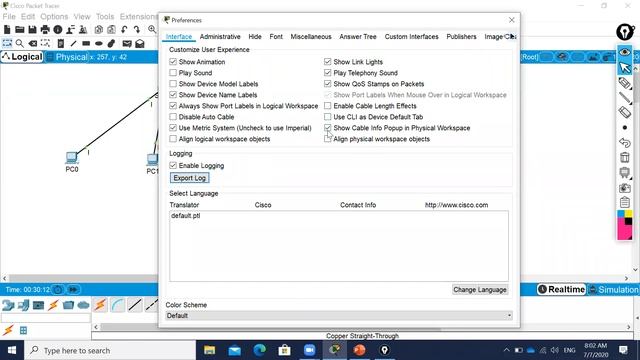Enable the Play Sound checkbox
This screenshot has height=360, width=640.
pyautogui.click(x=173, y=73)
